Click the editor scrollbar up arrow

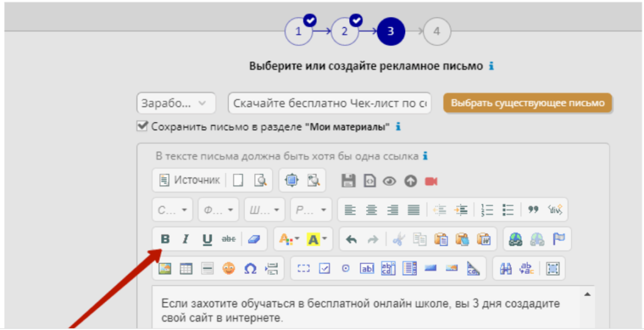click(587, 294)
